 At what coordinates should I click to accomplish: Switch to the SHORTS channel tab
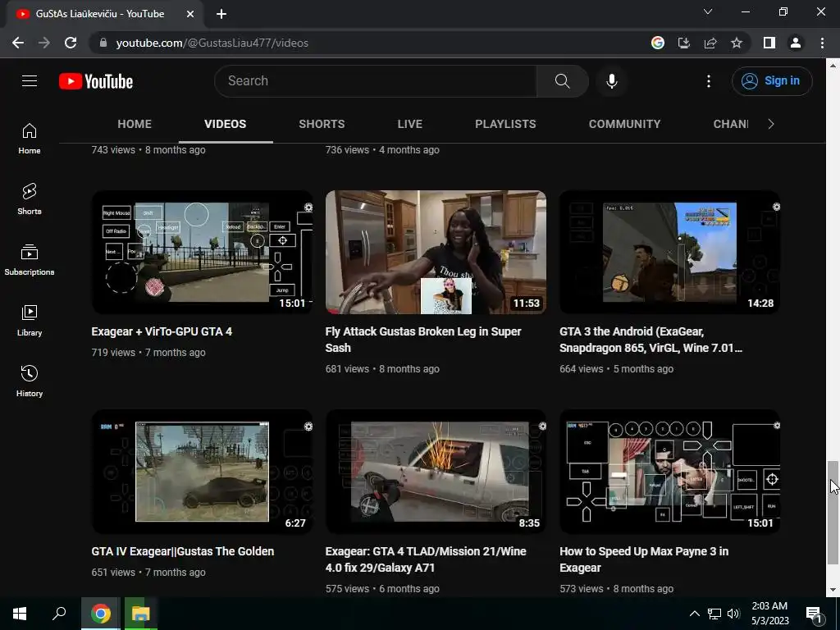coord(322,125)
